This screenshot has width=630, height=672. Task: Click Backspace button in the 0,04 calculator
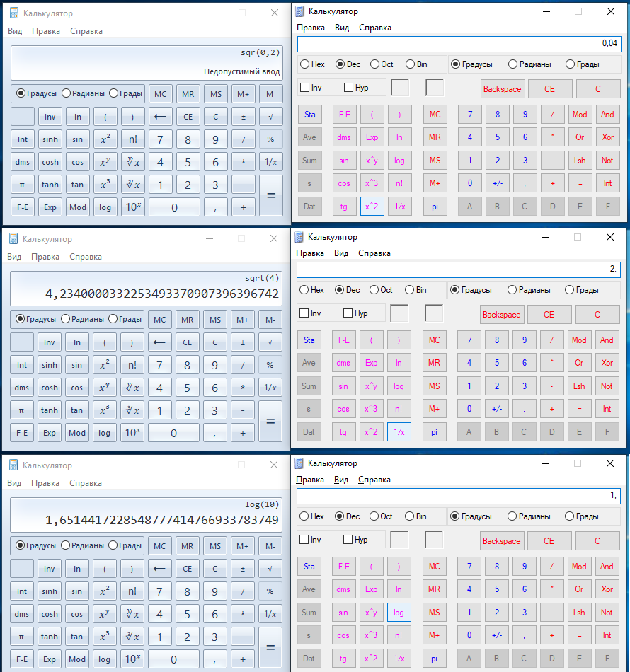click(x=502, y=89)
